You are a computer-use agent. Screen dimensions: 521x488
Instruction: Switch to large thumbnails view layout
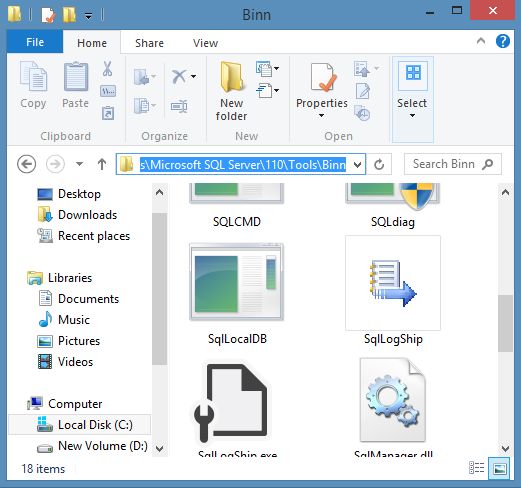[x=499, y=468]
